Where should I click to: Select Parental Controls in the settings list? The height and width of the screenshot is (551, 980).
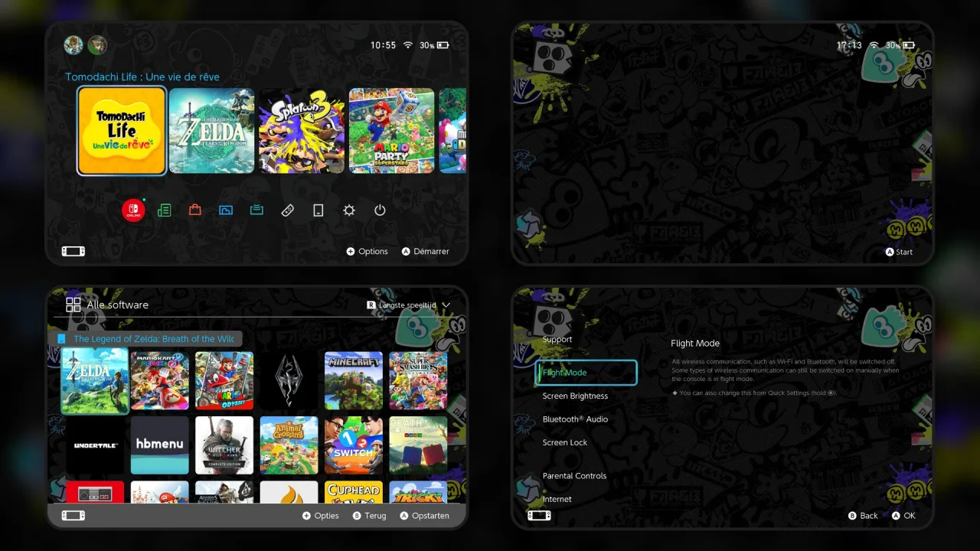(x=574, y=476)
